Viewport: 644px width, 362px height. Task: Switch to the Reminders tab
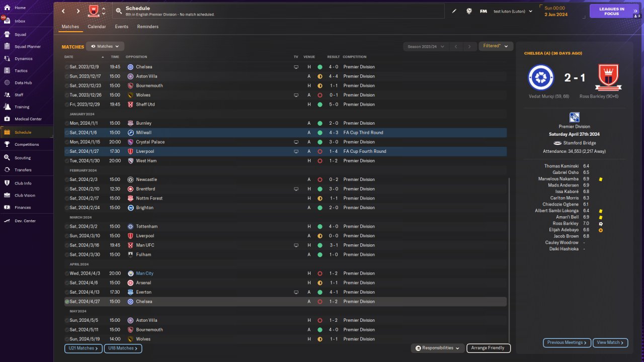click(147, 27)
